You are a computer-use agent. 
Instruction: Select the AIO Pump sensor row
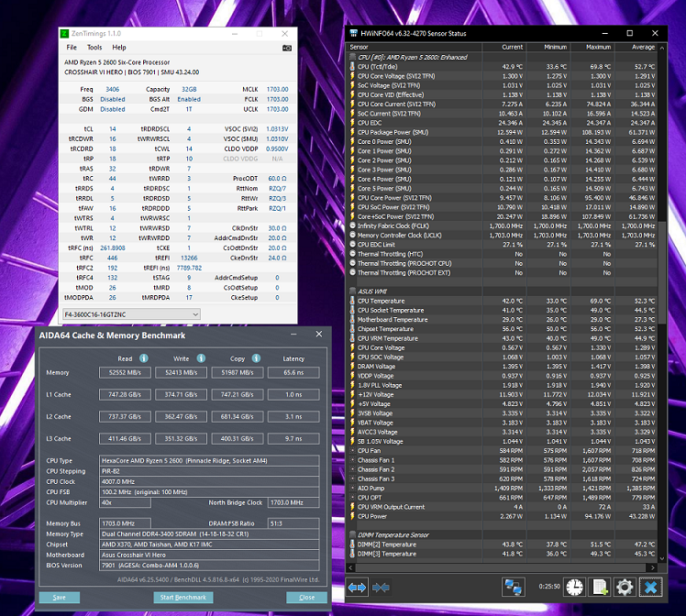click(503, 489)
